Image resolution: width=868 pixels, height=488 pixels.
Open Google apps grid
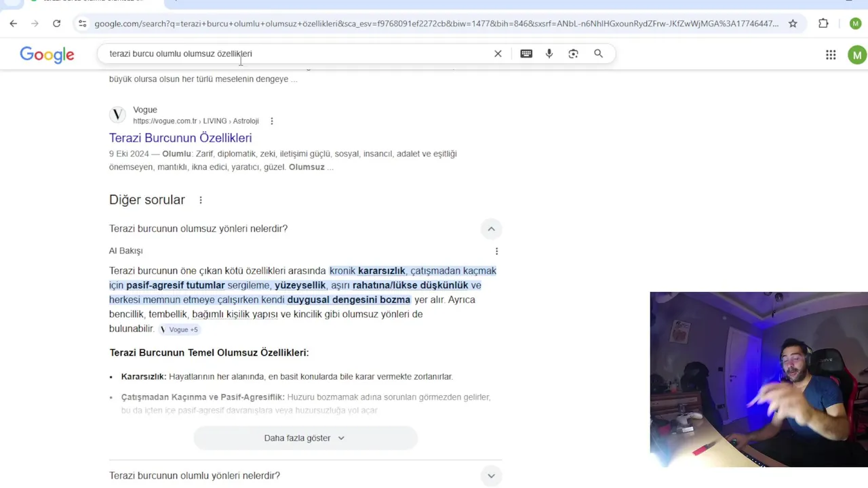coord(831,55)
